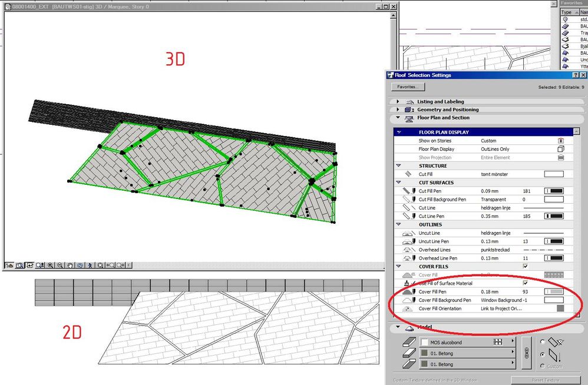Viewport: 588px width, 385px height.
Task: Click the Reset Texture button
Action: click(x=546, y=380)
